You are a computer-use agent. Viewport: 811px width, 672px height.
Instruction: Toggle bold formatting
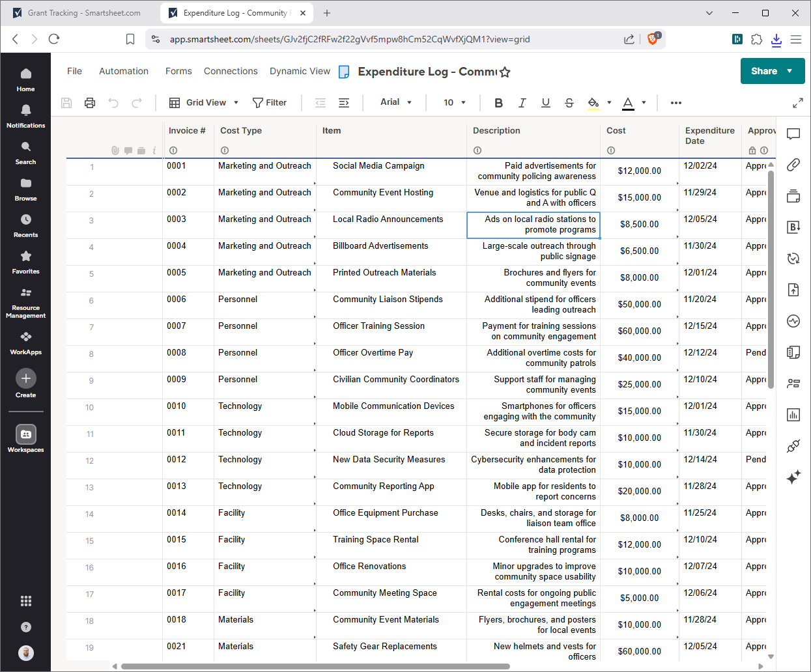498,103
